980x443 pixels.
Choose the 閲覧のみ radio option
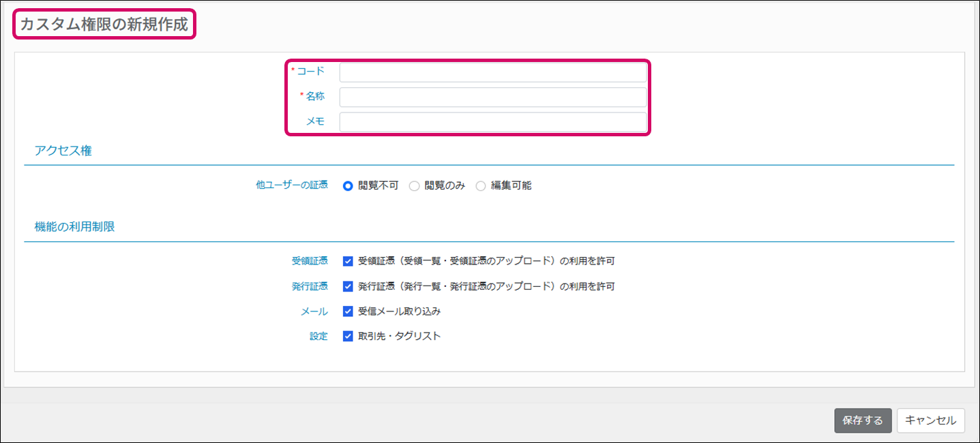(414, 186)
